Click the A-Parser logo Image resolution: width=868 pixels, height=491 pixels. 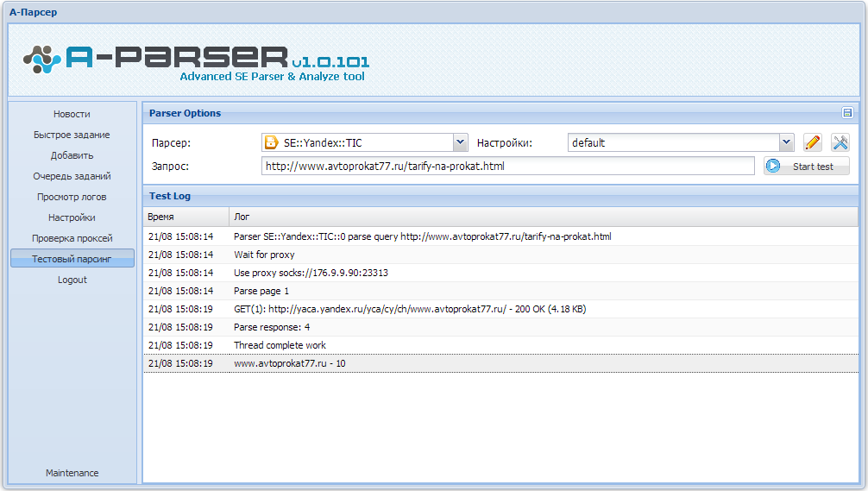point(197,61)
